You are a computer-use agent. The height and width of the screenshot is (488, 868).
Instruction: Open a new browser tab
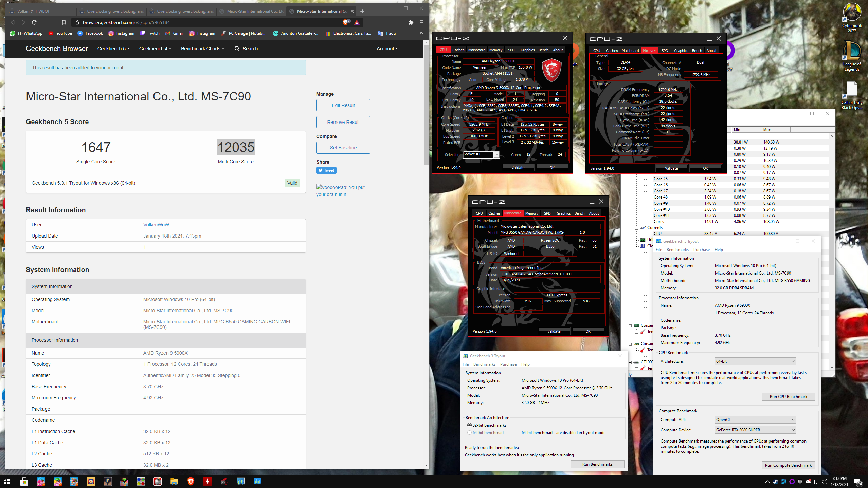362,11
